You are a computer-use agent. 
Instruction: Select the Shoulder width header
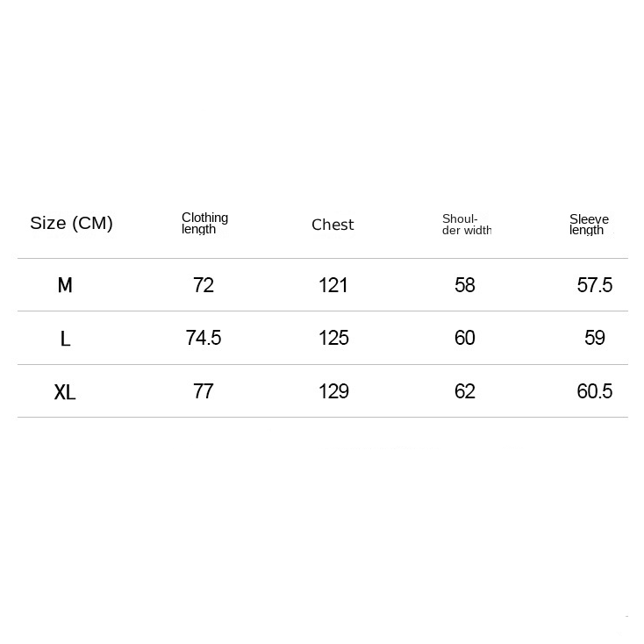tap(467, 225)
